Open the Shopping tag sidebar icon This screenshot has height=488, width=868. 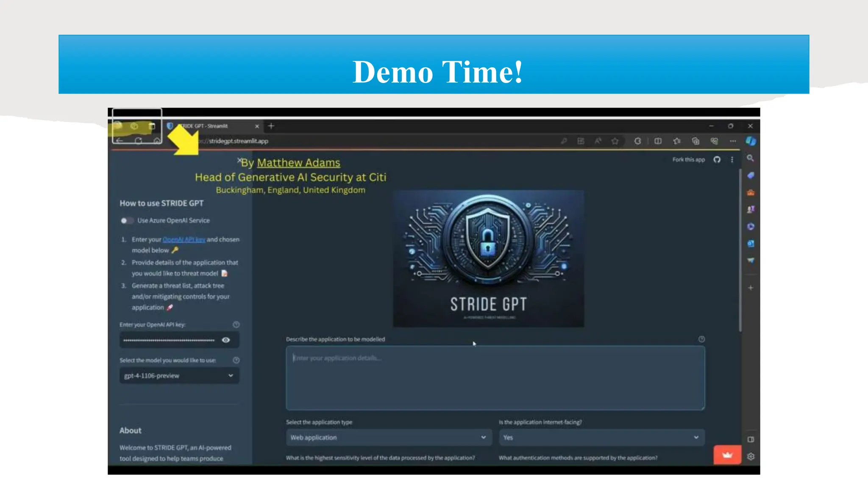click(751, 175)
